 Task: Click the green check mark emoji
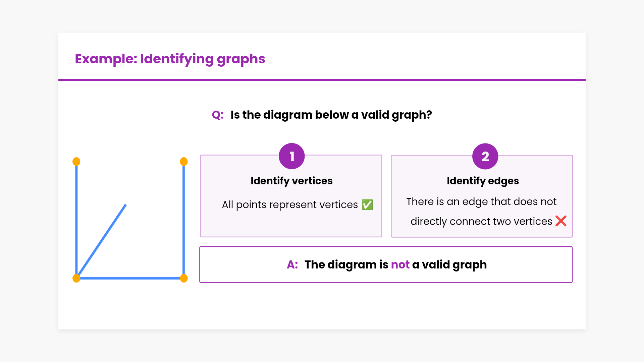click(x=367, y=205)
